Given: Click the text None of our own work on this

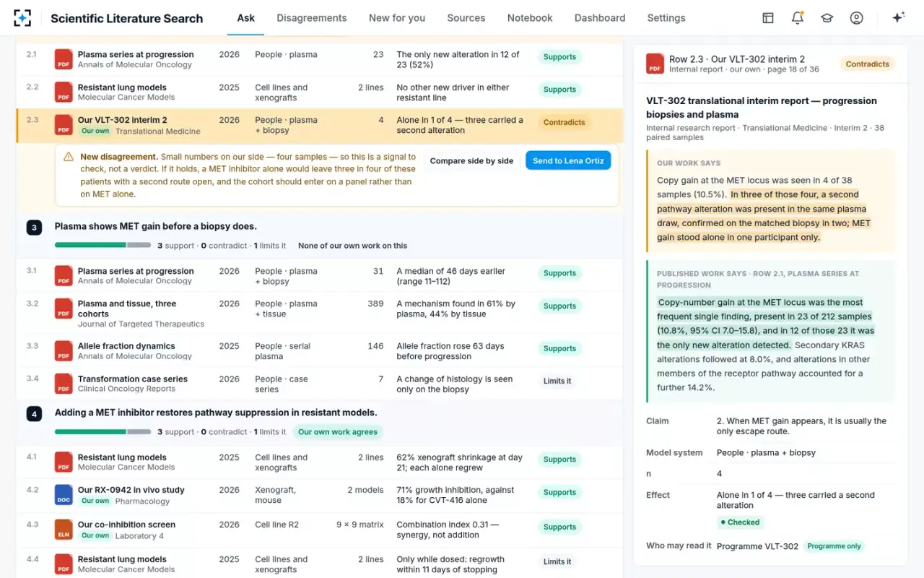Looking at the screenshot, I should 352,246.
